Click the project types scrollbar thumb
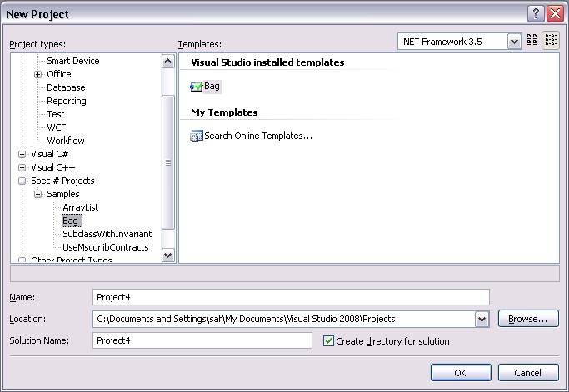The width and height of the screenshot is (569, 392). pyautogui.click(x=167, y=162)
